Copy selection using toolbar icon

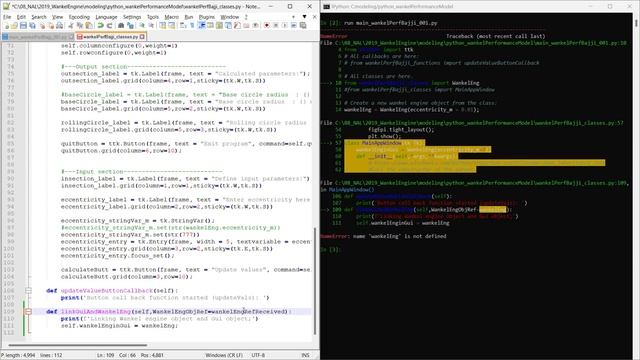(x=80, y=25)
